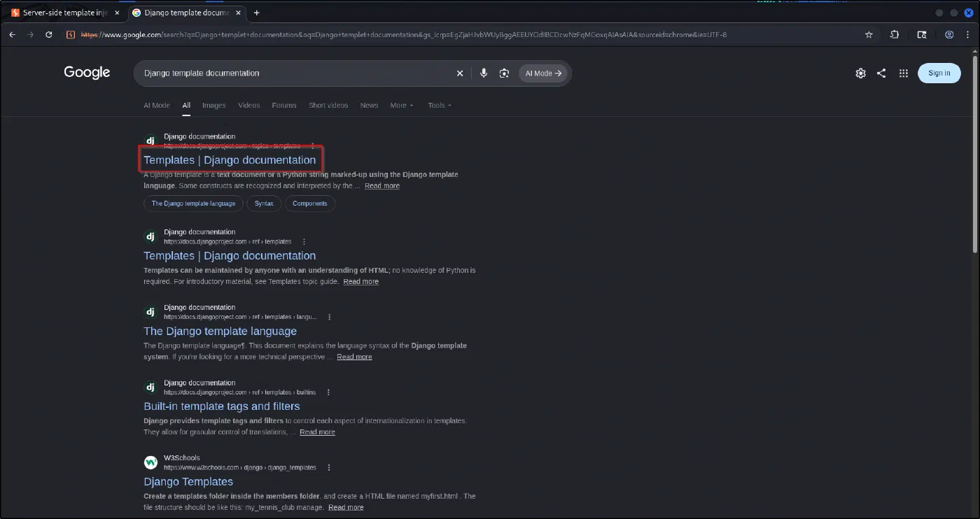Open the Google apps grid
Viewport: 980px width, 519px height.
[x=904, y=73]
